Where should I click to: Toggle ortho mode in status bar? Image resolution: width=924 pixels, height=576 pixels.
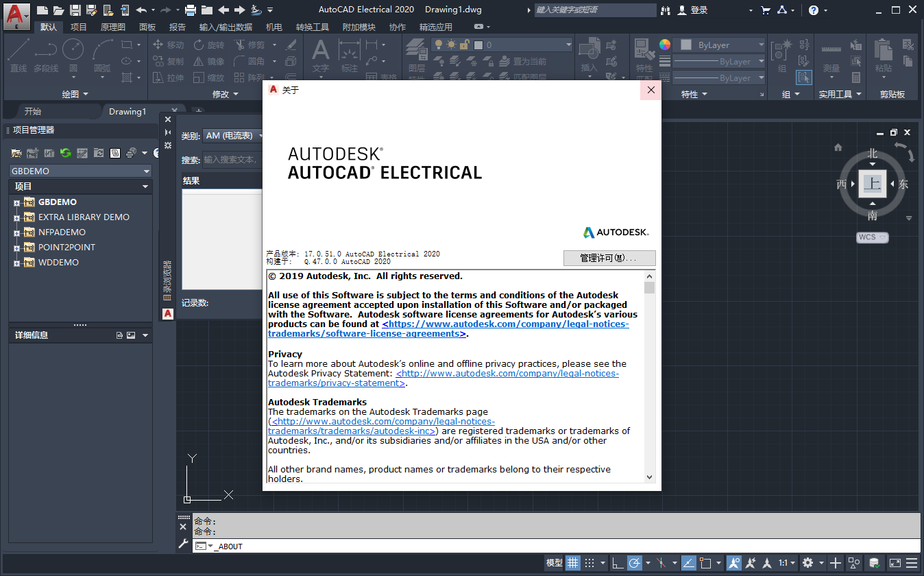pyautogui.click(x=618, y=562)
